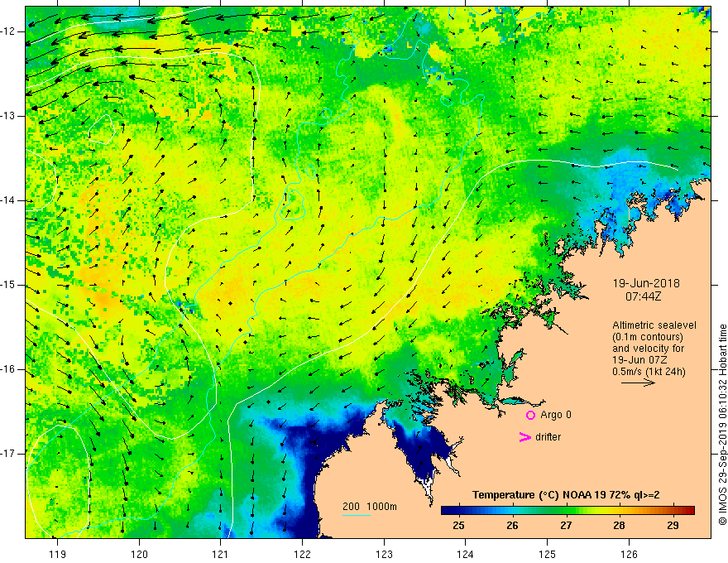
Task: Click the color bar label 27
Action: pyautogui.click(x=566, y=526)
